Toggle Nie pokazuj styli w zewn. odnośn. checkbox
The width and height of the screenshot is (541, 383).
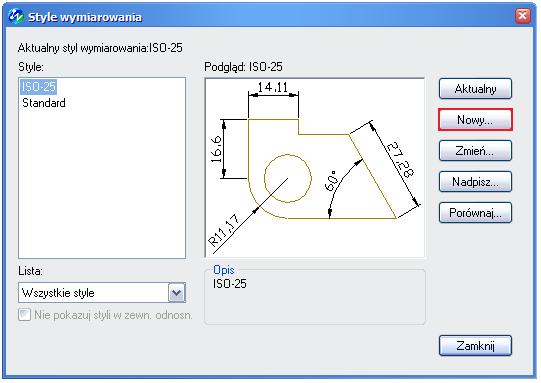pos(24,315)
